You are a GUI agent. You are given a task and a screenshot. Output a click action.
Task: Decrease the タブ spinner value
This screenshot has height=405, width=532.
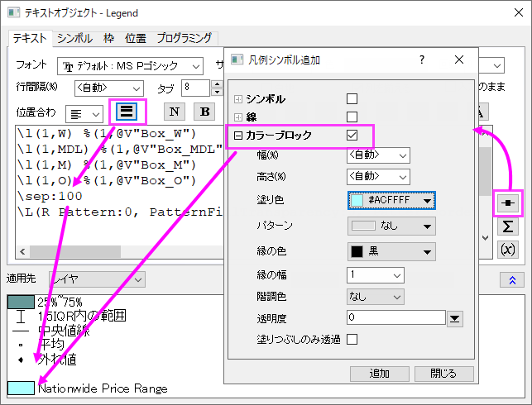217,92
